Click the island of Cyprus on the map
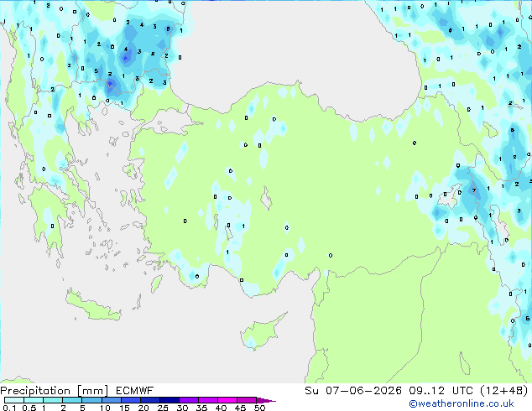532x411 pixels. (261, 333)
